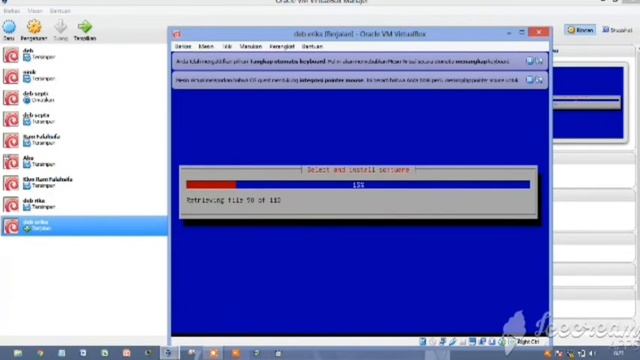The height and width of the screenshot is (360, 640).
Task: Click the system tray clock
Action: 618,353
